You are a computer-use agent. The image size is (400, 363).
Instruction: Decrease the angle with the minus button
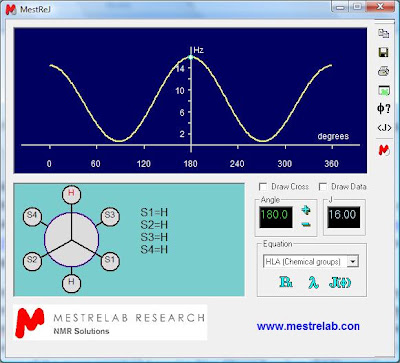pyautogui.click(x=306, y=224)
